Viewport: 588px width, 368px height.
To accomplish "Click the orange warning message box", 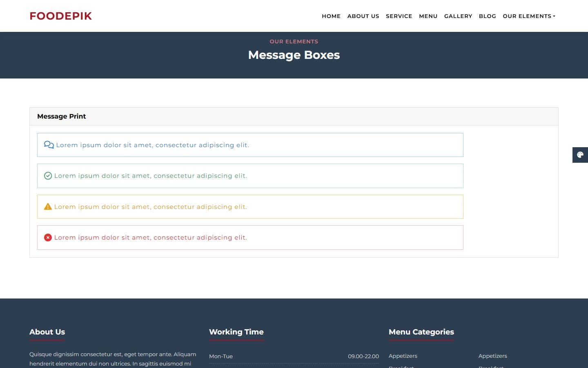I will (x=250, y=206).
